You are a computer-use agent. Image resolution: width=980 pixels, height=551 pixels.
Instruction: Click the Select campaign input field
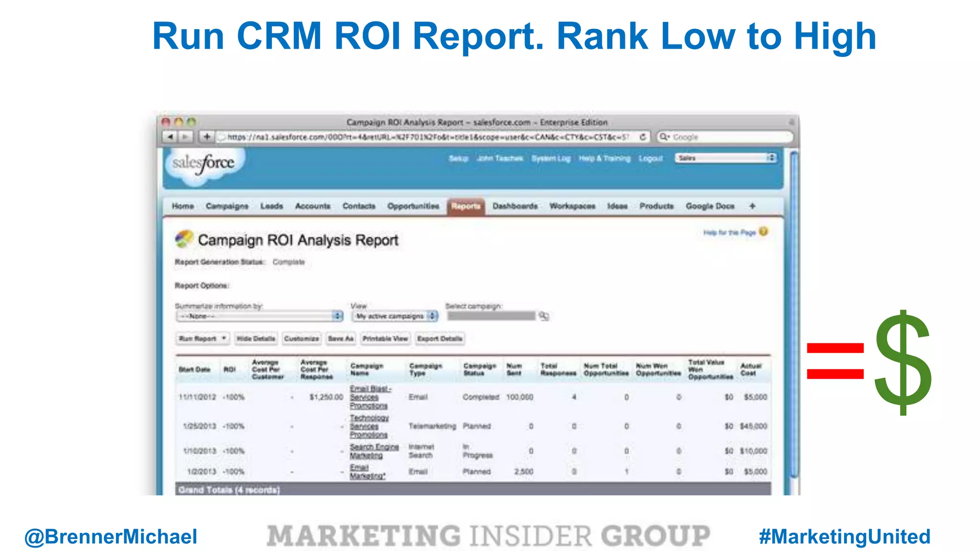[x=491, y=316]
